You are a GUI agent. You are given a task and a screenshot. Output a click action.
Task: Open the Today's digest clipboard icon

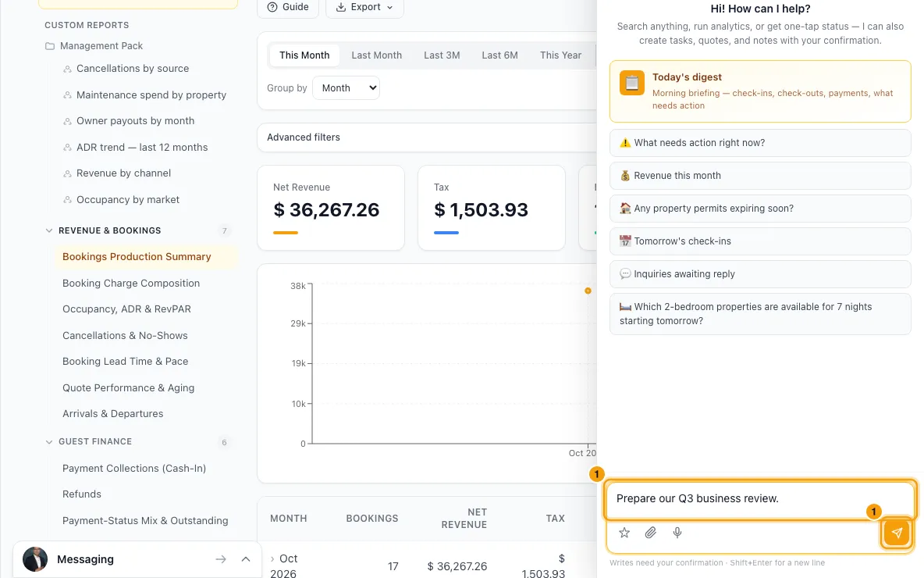(631, 83)
